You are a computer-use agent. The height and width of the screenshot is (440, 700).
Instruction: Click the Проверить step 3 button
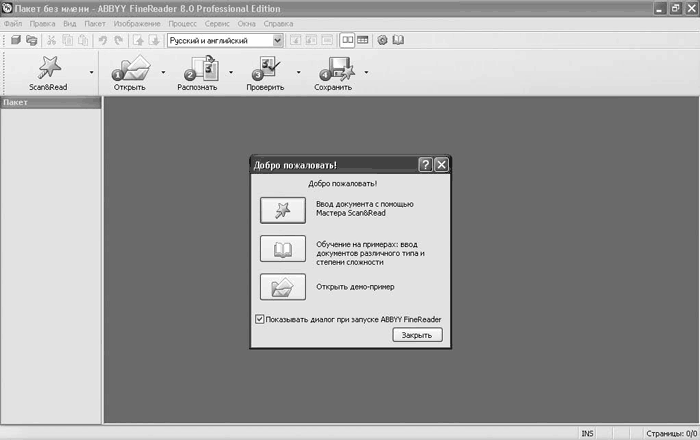pos(265,73)
